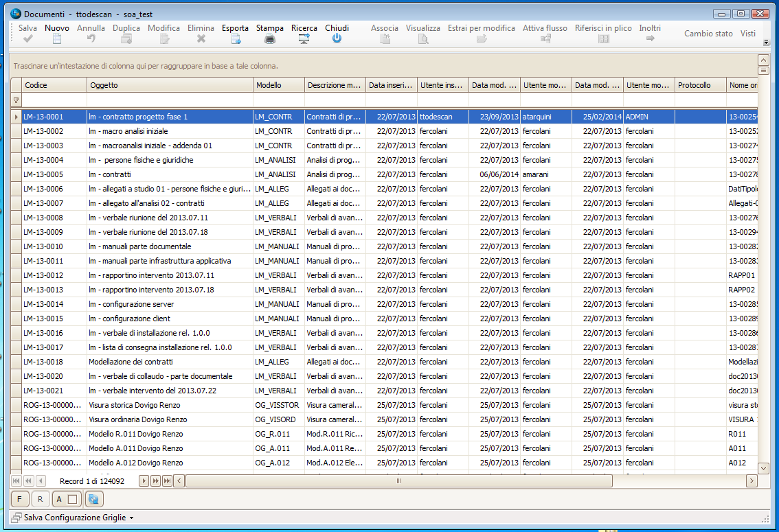Toggle the F button in the bottom bar
The width and height of the screenshot is (779, 532).
pyautogui.click(x=21, y=499)
